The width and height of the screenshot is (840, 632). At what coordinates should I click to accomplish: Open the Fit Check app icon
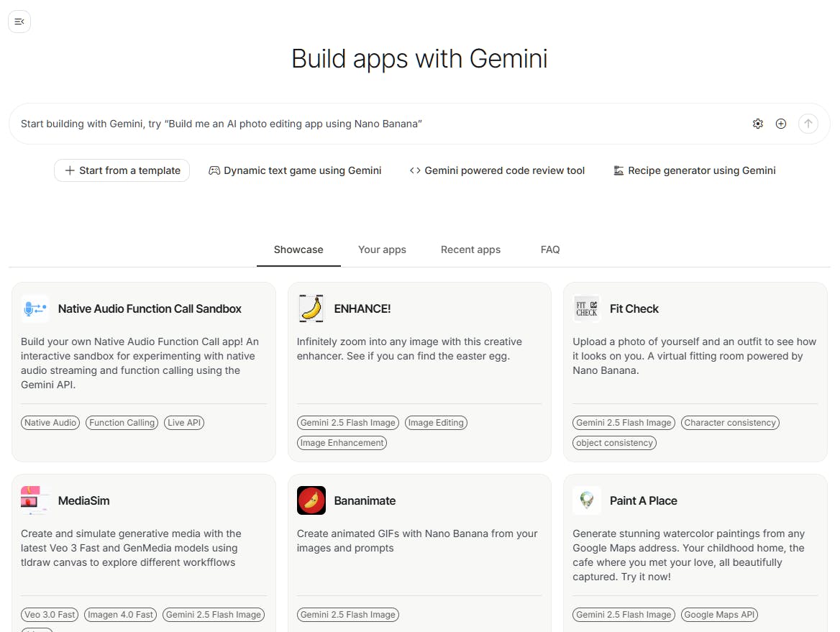[x=586, y=308]
